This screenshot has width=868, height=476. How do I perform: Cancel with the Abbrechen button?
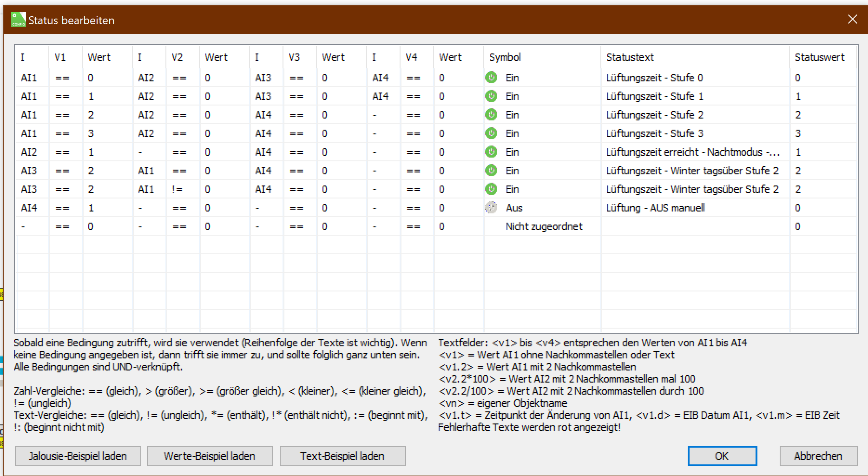coord(818,456)
